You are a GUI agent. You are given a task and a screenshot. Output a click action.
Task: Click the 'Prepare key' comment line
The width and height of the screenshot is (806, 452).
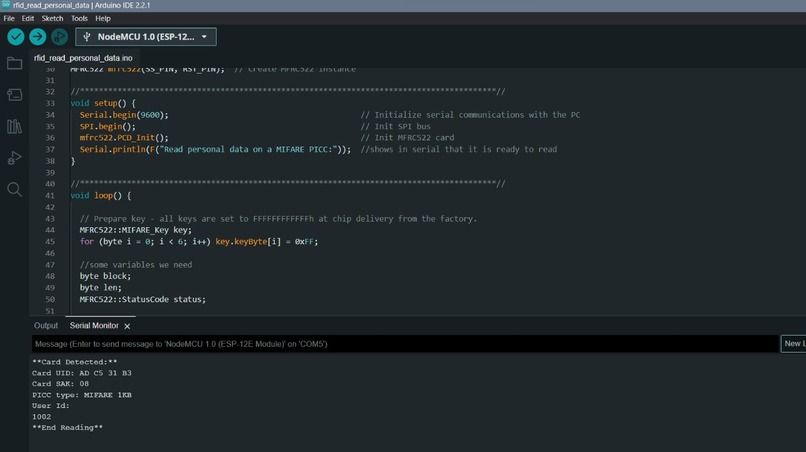coord(278,219)
